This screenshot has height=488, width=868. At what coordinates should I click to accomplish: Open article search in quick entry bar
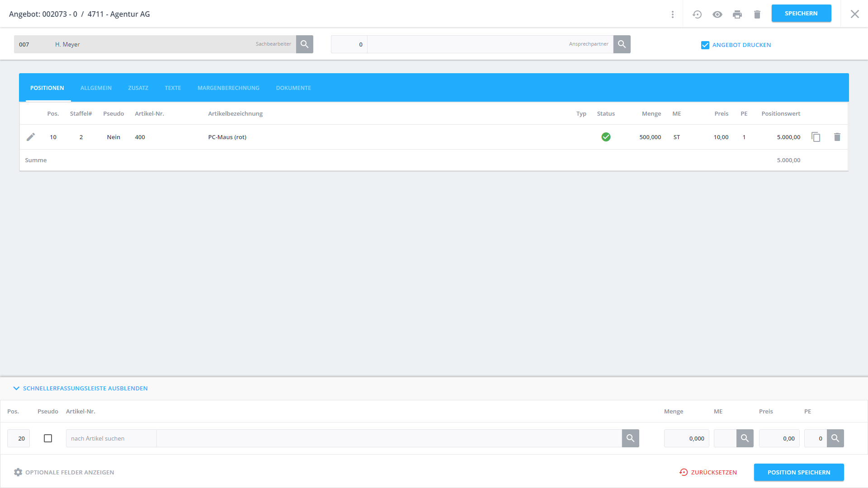coord(630,438)
